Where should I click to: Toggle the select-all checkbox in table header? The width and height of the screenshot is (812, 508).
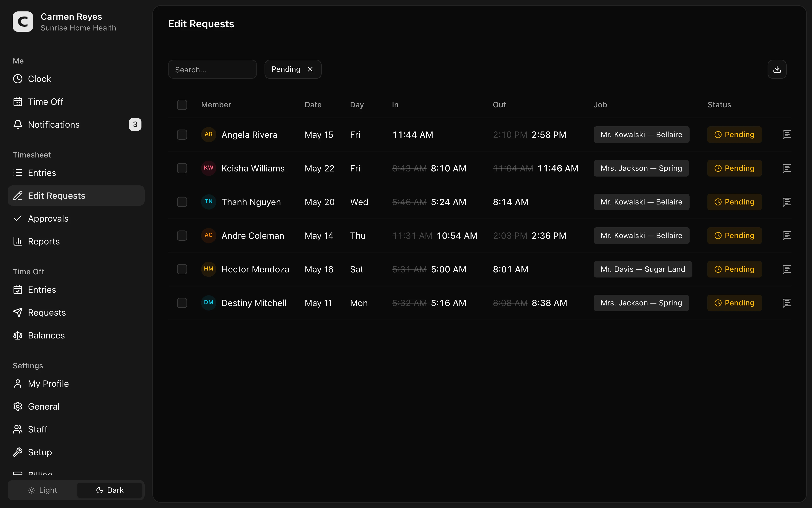point(182,105)
